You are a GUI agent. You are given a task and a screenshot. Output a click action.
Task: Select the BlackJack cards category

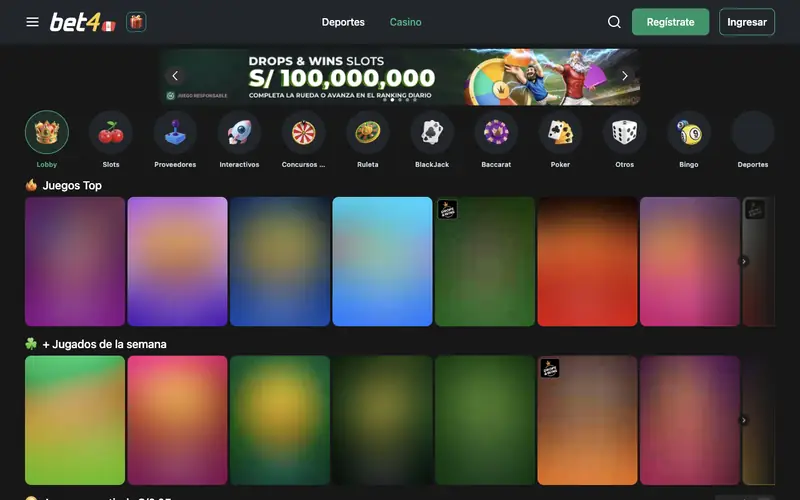[432, 133]
